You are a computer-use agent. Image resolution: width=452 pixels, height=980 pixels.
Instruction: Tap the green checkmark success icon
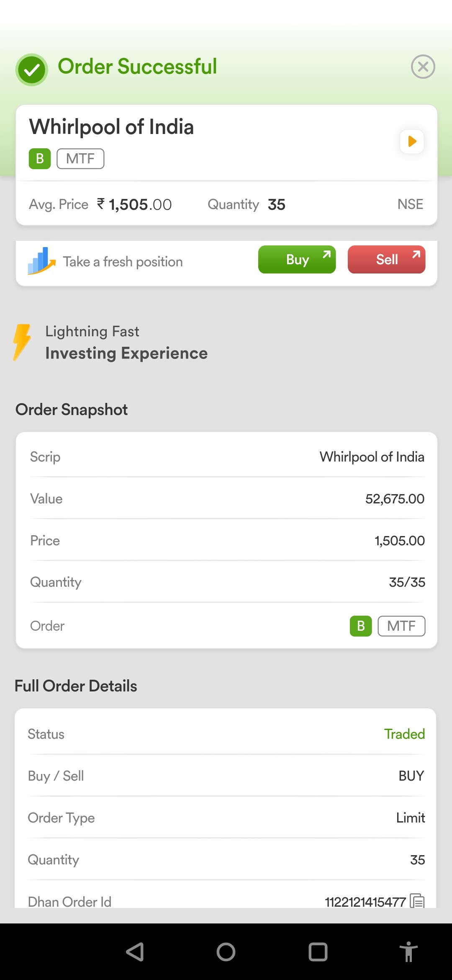point(32,70)
